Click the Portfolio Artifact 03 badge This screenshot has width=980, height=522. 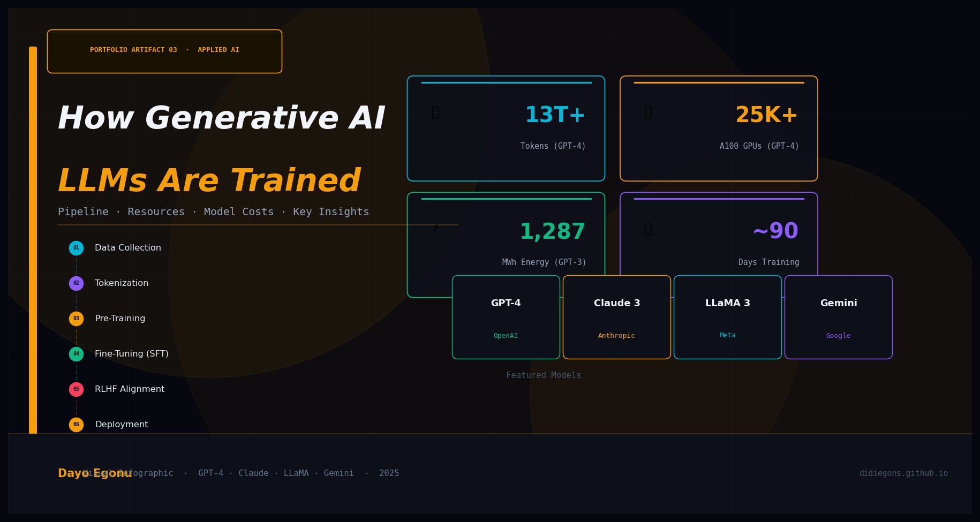click(x=164, y=51)
